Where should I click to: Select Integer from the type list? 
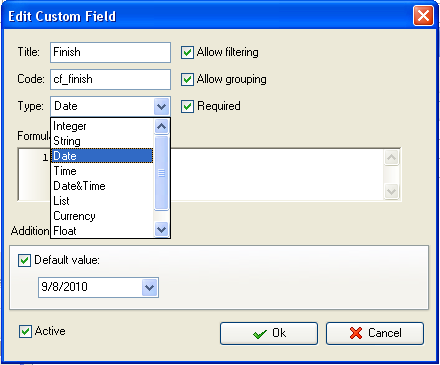point(102,126)
